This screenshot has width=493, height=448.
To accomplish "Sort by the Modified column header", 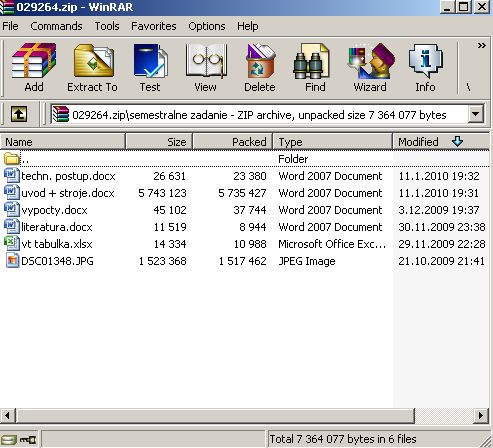I will 441,142.
